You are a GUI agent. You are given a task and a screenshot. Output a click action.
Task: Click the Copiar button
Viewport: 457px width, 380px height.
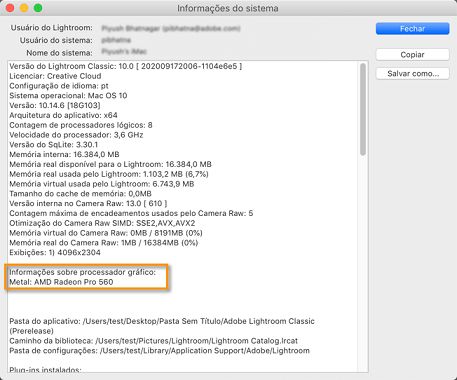[x=412, y=55]
